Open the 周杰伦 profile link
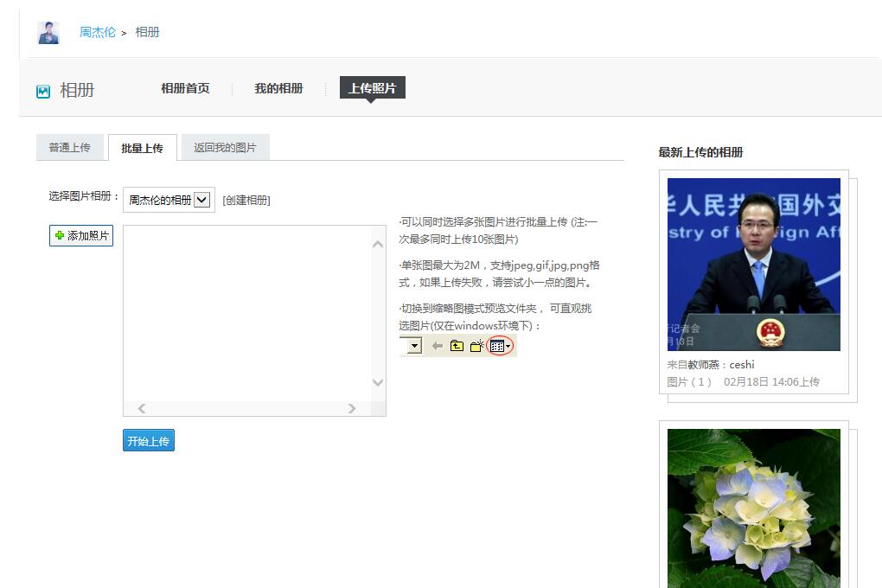Screen dimensions: 882x588 (x=98, y=32)
